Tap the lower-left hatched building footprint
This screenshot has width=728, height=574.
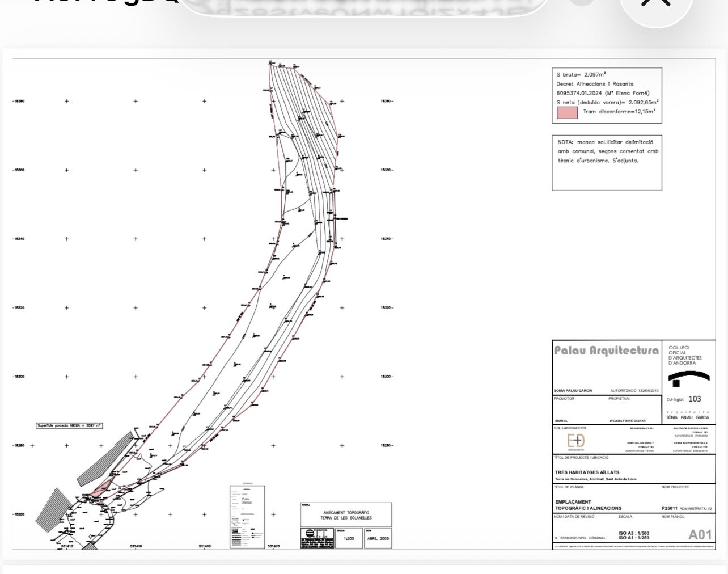pyautogui.click(x=53, y=509)
